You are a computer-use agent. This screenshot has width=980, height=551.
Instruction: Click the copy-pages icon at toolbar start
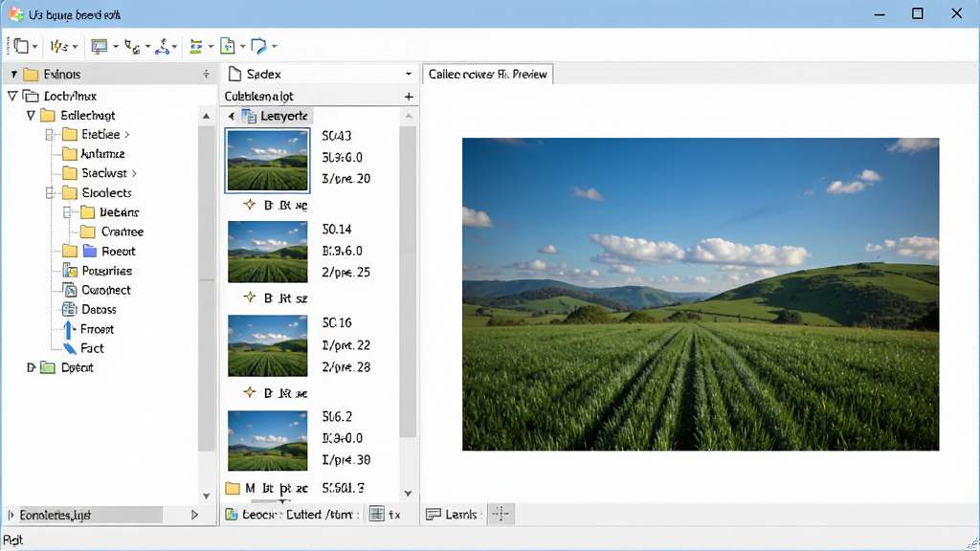click(21, 46)
